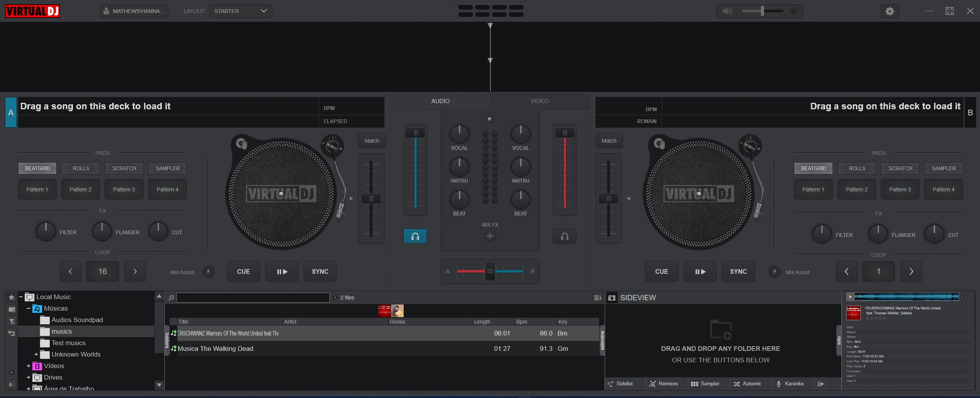Viewport: 980px width, 398px height.
Task: Click the master volume speaker icon
Action: coord(727,11)
